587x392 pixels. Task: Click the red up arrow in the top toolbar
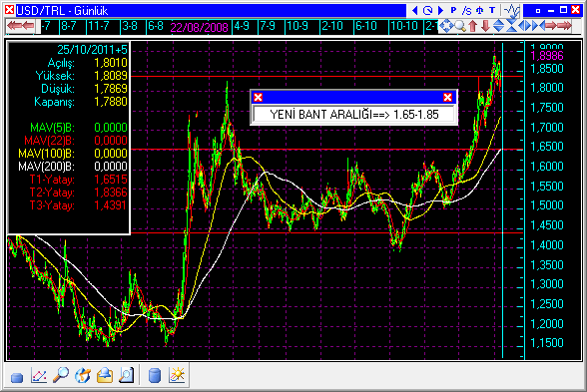click(473, 26)
